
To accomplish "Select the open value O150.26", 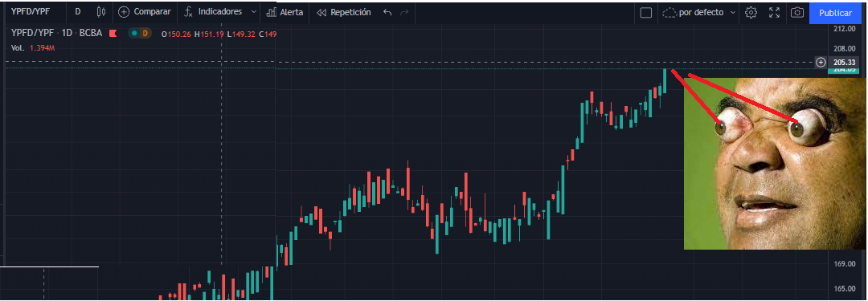I will (176, 34).
